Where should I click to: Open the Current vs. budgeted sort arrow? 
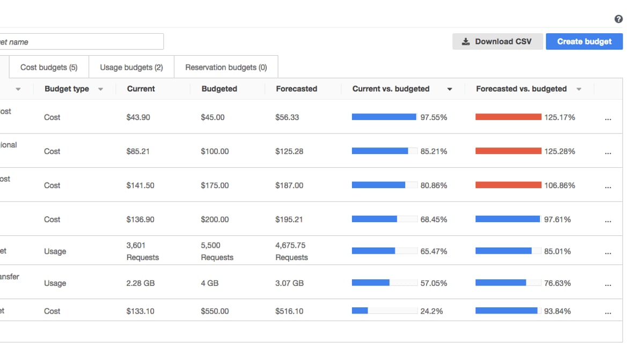tap(450, 90)
